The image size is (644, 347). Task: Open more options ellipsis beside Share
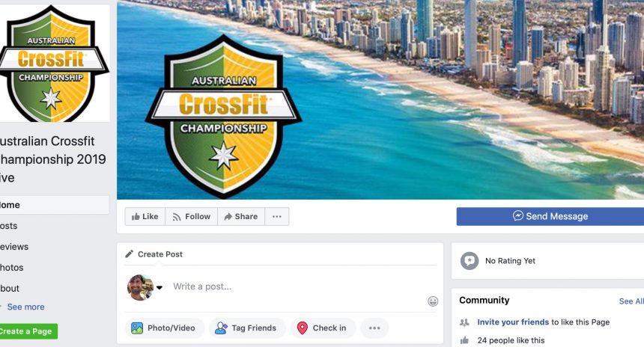tap(277, 217)
